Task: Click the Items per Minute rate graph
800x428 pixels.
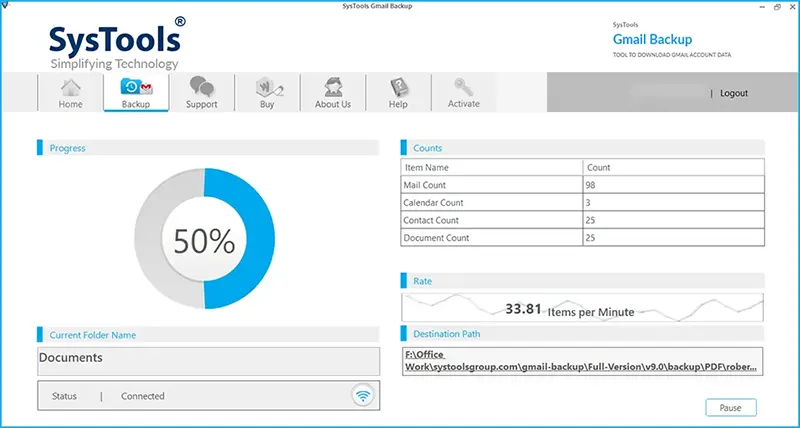Action: click(582, 307)
